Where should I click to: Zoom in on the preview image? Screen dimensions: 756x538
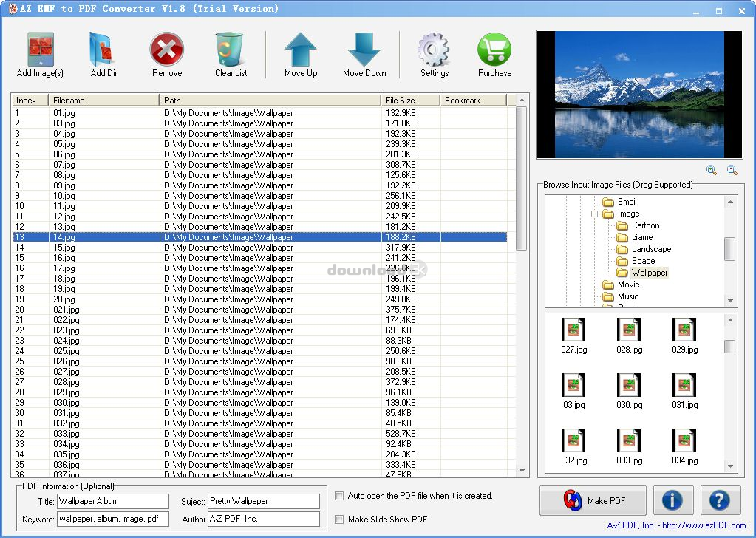coord(711,170)
